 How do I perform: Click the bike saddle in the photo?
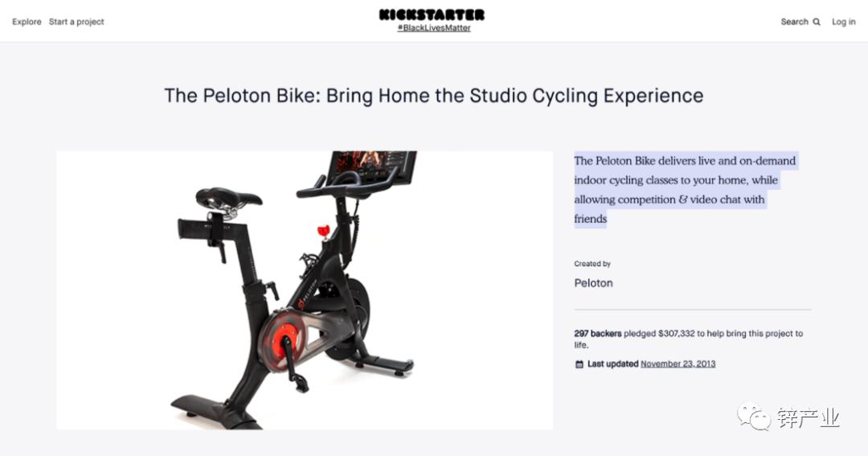(227, 196)
